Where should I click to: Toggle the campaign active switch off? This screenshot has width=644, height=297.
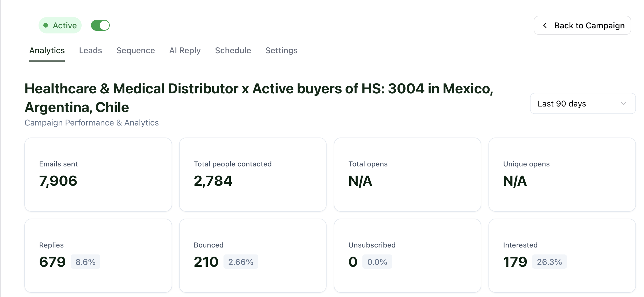coord(100,25)
